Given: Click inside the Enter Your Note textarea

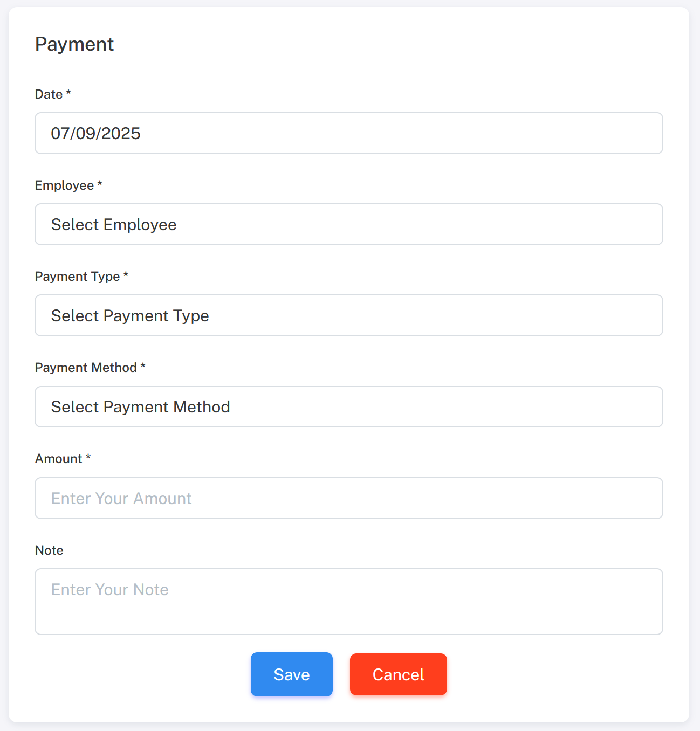Looking at the screenshot, I should [x=348, y=601].
